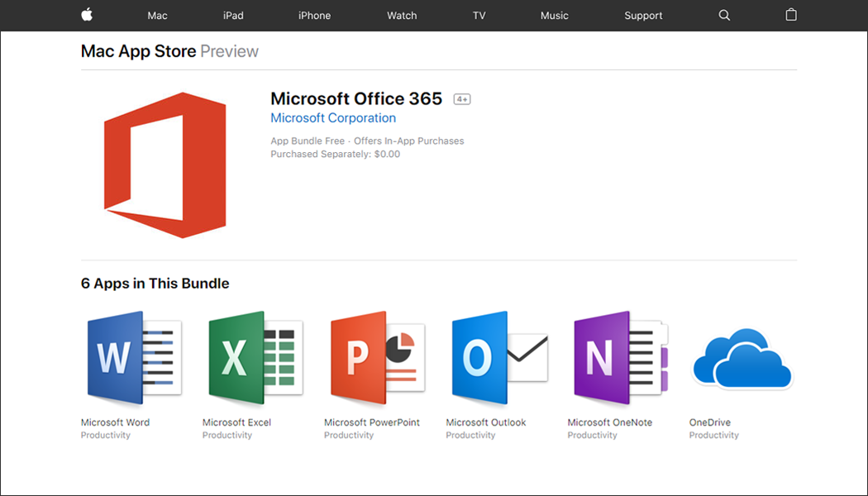The width and height of the screenshot is (868, 496).
Task: Click the Productivity label under Microsoft Word
Action: point(106,435)
